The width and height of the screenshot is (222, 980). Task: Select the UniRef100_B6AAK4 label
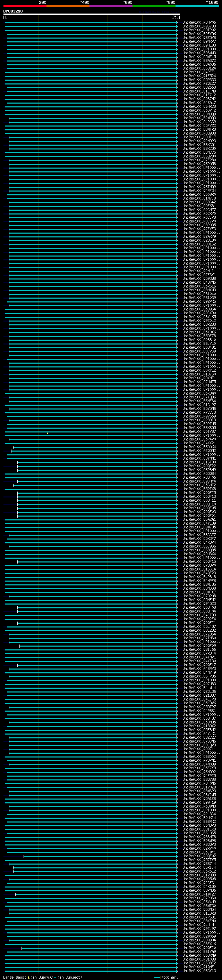199,447
